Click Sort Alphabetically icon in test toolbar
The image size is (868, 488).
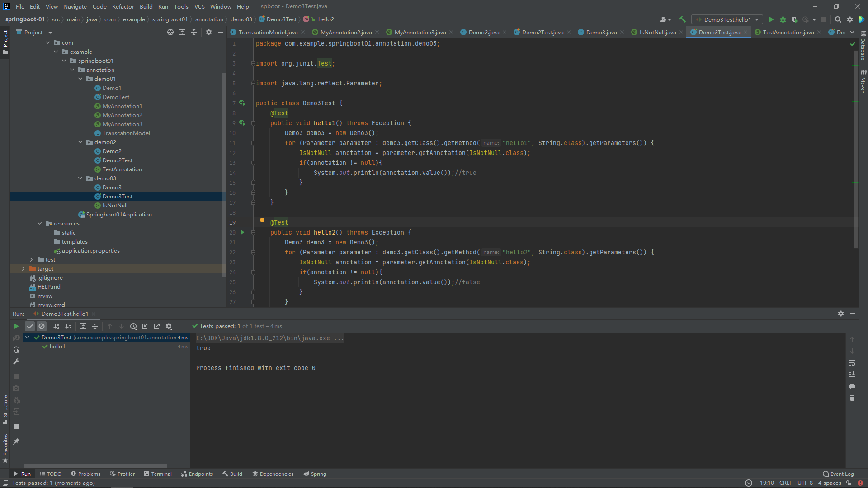57,326
